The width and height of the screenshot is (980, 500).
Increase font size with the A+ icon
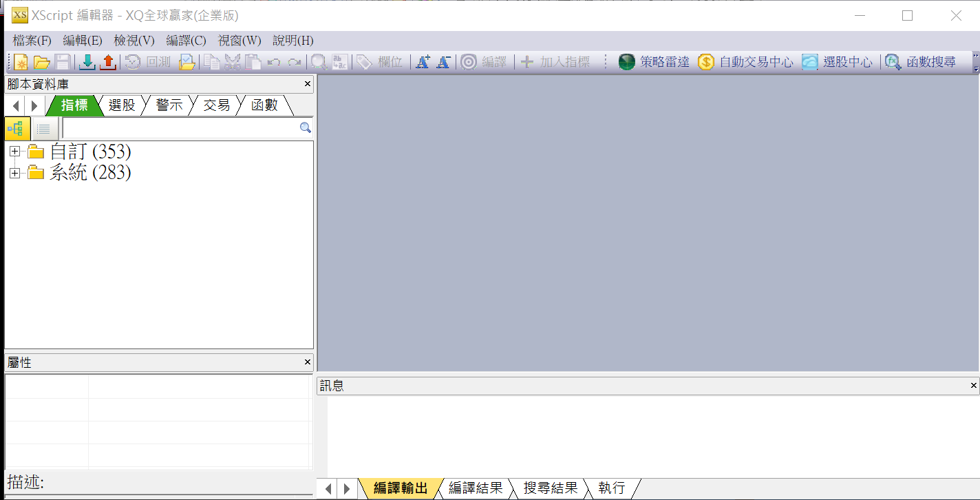[423, 62]
